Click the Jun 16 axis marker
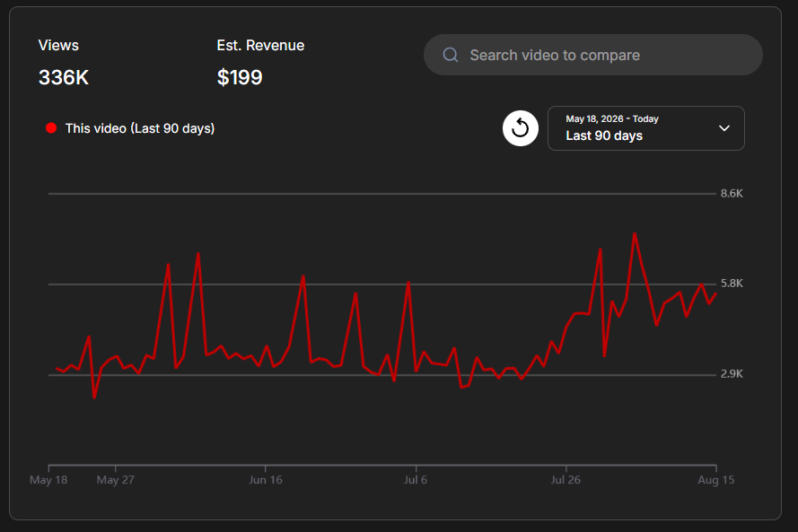 [x=265, y=480]
